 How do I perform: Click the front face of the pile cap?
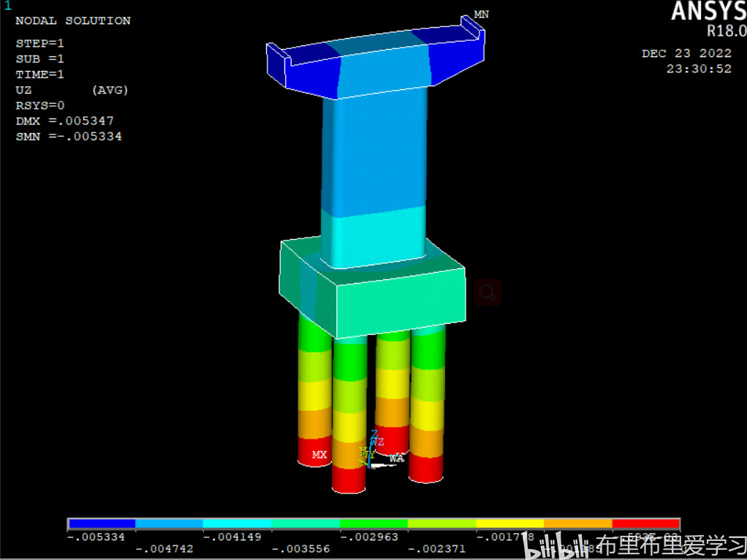point(400,301)
